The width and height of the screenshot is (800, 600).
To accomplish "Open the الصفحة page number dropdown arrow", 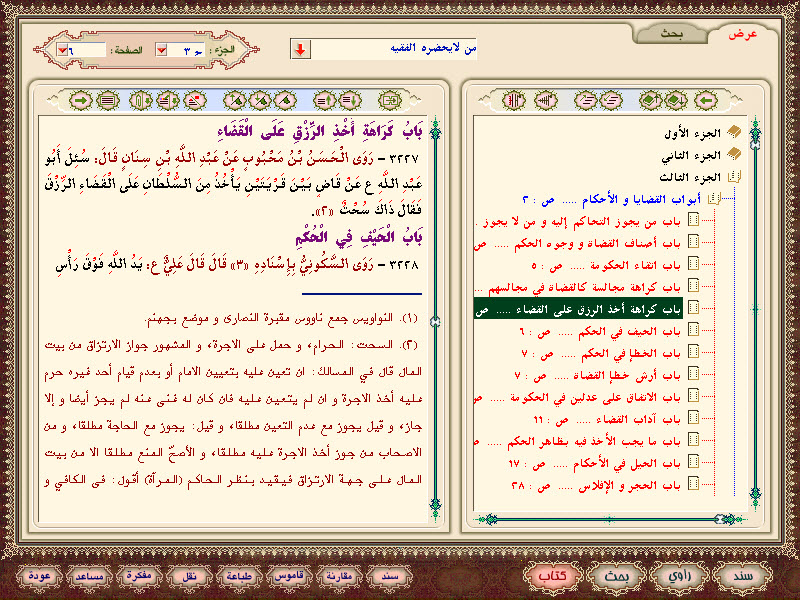I will click(x=62, y=49).
